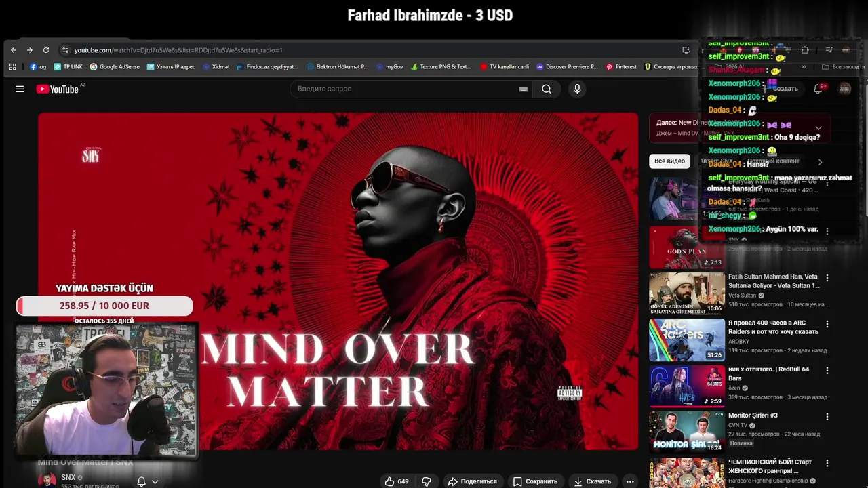This screenshot has width=868, height=488.
Task: Open the RedBull 64 Bars video thumbnail
Action: [x=687, y=386]
